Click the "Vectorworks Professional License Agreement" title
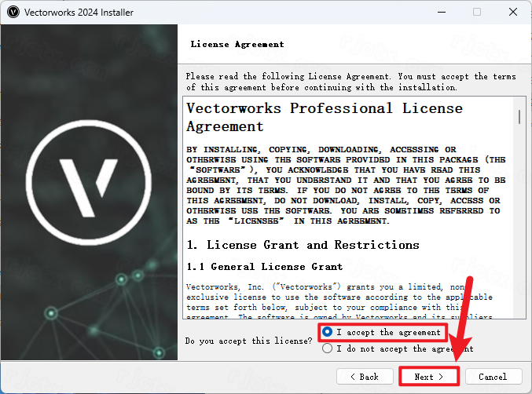 click(325, 117)
